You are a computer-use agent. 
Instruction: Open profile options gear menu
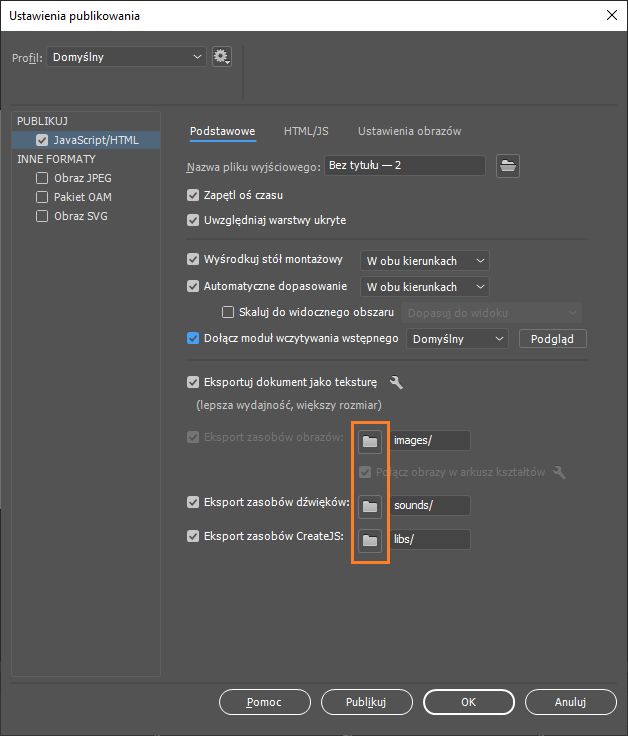pyautogui.click(x=221, y=57)
